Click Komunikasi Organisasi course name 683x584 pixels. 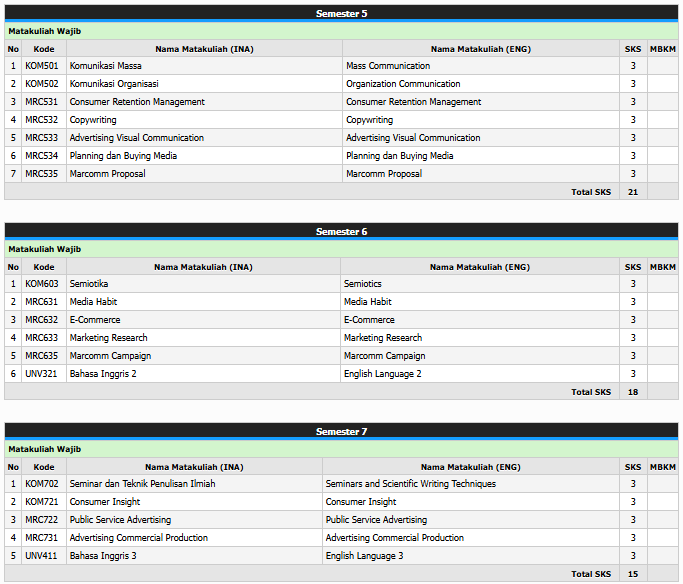tap(114, 84)
